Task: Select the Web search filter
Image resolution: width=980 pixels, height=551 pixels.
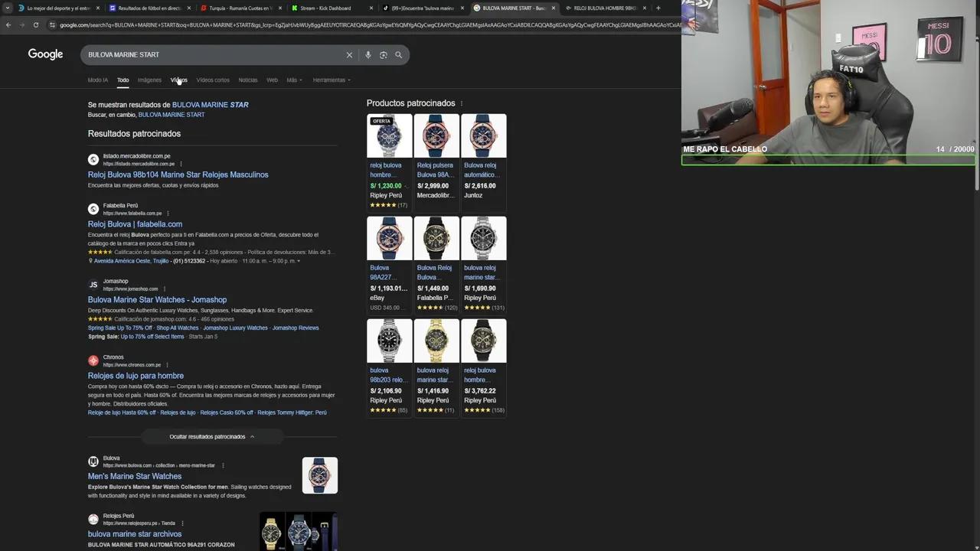Action: (x=272, y=80)
